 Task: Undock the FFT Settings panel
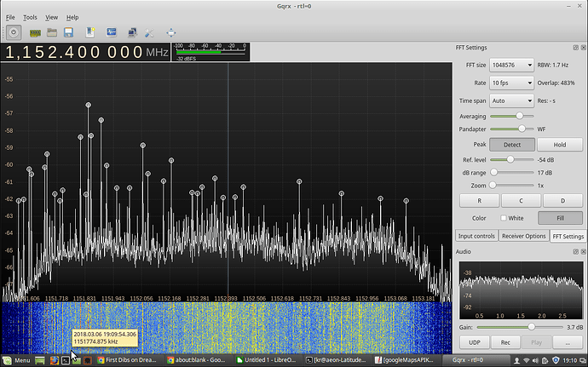575,48
